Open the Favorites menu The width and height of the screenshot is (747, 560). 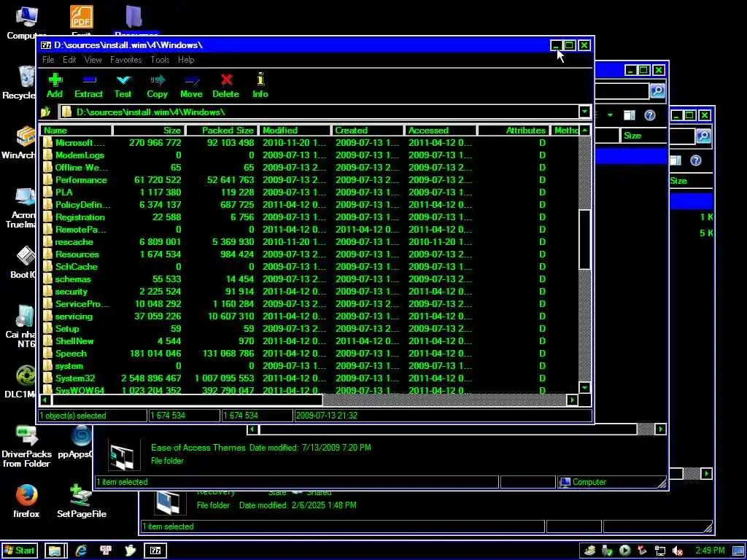coord(126,60)
